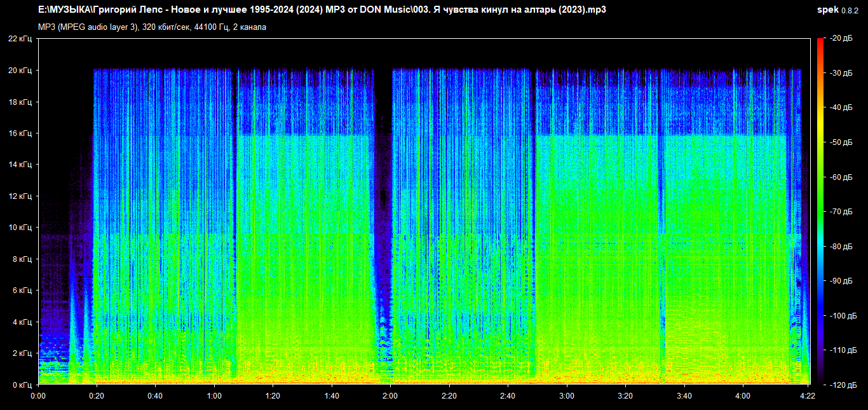Click the -70 дБ level label
The height and width of the screenshot is (410, 868).
point(841,212)
